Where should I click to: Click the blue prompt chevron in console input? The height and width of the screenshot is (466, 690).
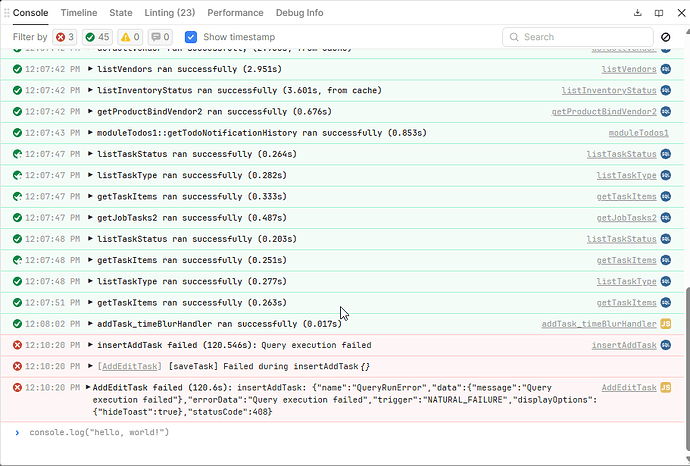(17, 433)
